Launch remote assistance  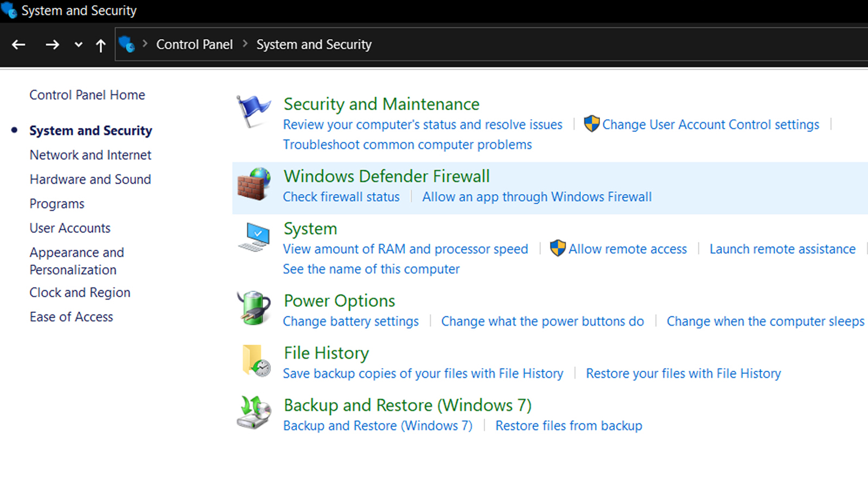782,249
